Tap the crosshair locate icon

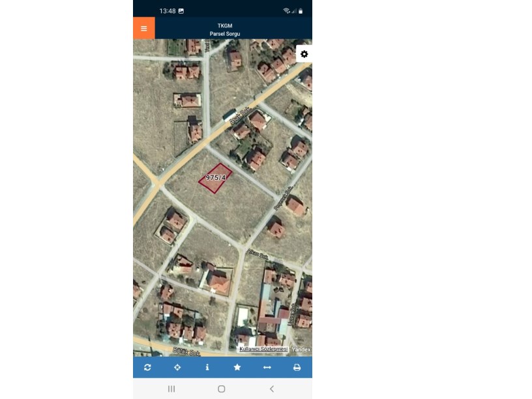pyautogui.click(x=177, y=367)
